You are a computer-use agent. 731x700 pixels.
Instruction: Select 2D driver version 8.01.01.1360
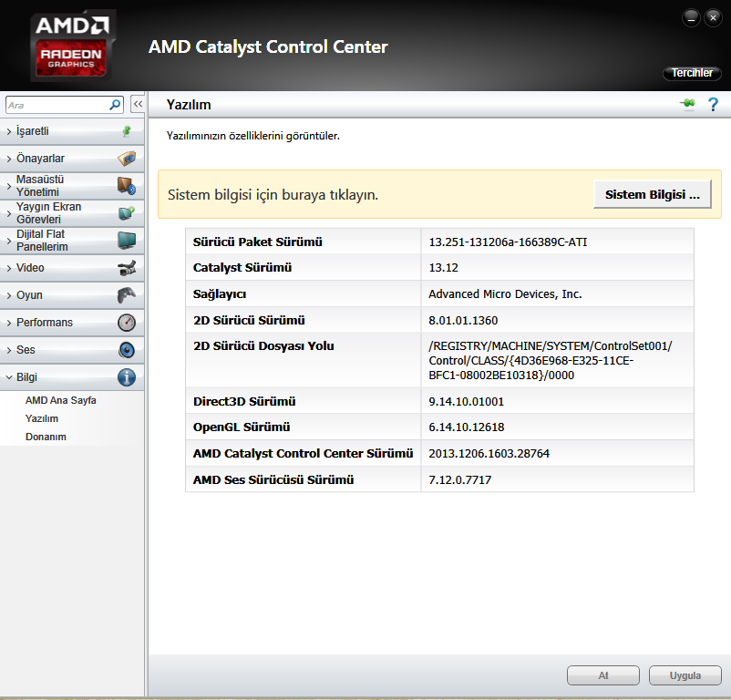pos(463,321)
